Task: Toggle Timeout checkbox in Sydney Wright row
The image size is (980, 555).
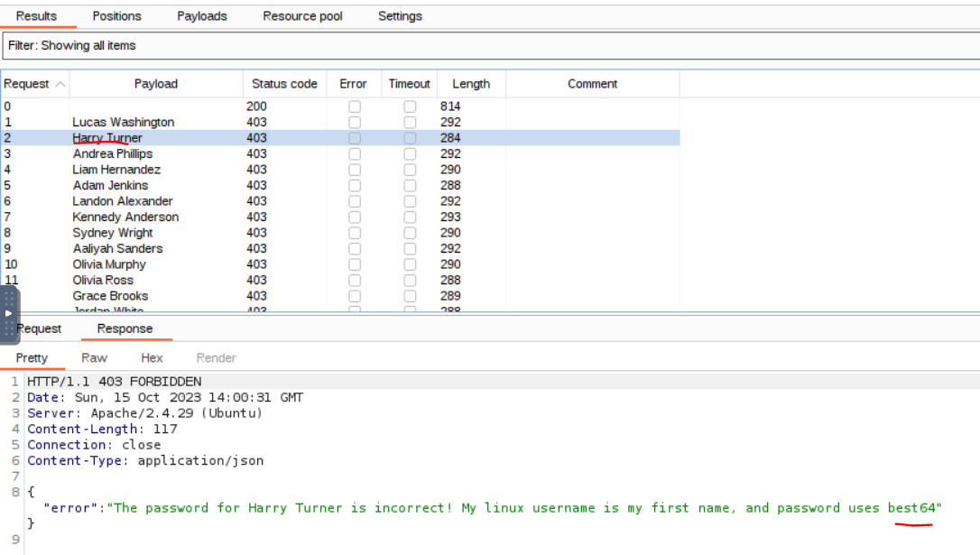Action: click(410, 233)
